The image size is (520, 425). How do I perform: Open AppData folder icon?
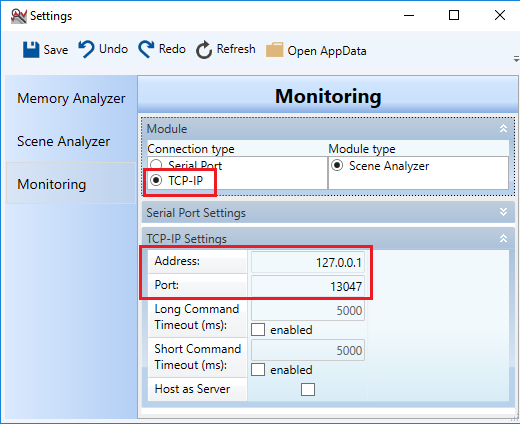(x=275, y=50)
